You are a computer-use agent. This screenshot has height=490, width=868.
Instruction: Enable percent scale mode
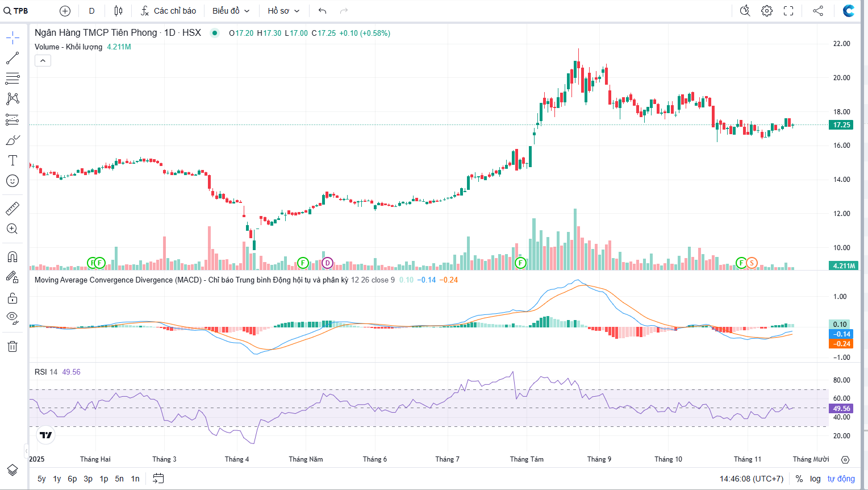(799, 479)
